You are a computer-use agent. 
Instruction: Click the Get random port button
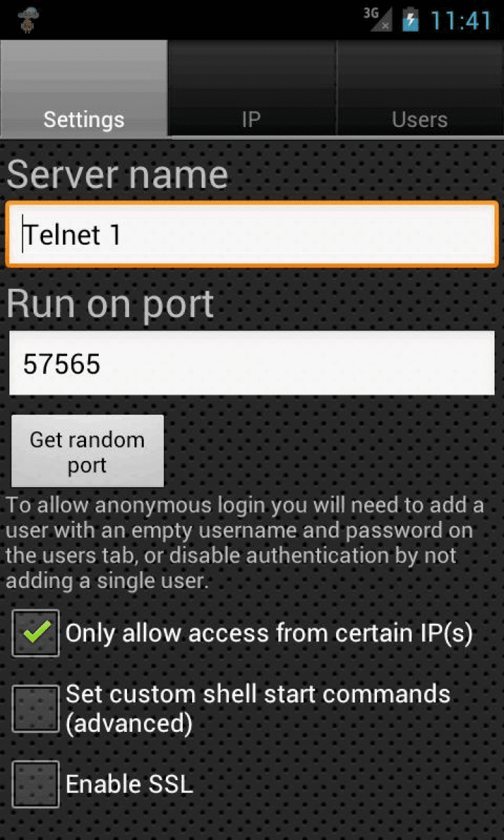pyautogui.click(x=87, y=451)
